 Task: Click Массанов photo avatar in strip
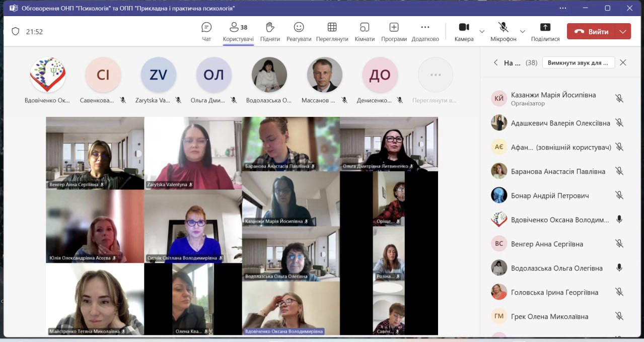[x=325, y=75]
